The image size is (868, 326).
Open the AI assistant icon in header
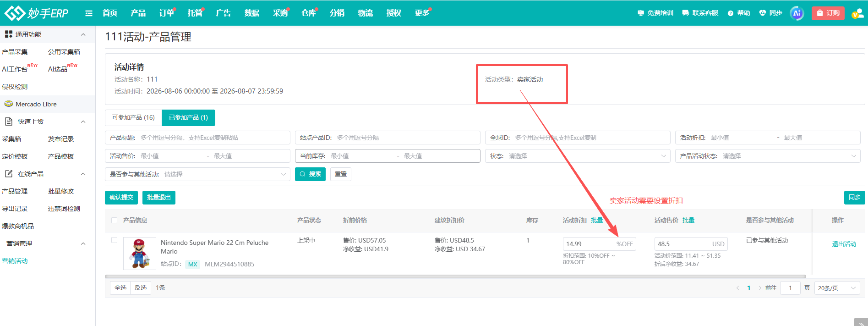(x=797, y=13)
